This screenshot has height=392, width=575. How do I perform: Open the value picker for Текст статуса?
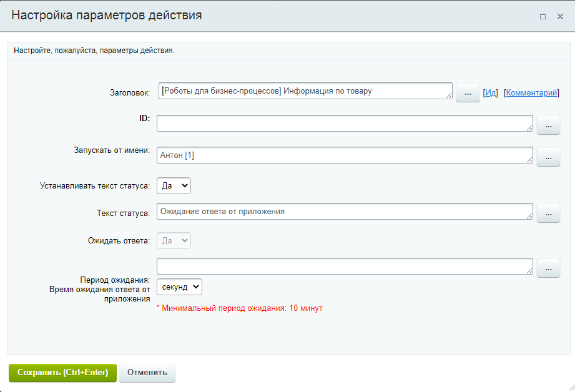click(548, 213)
